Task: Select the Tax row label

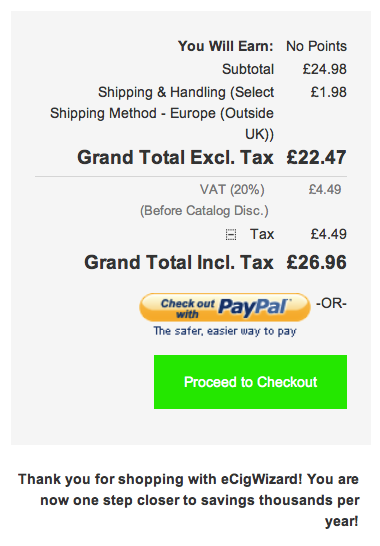Action: point(262,234)
